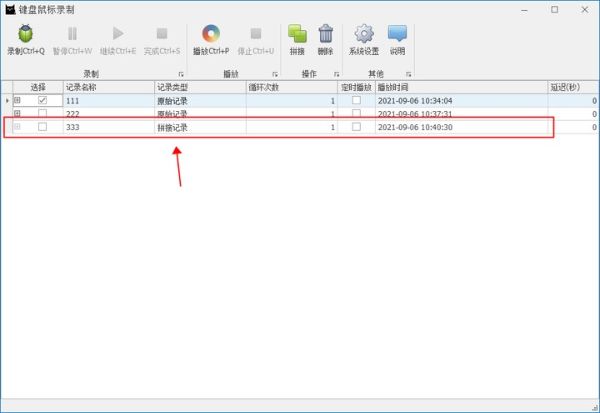Sort by the 播放时间 column header
600x413 pixels.
click(461, 87)
